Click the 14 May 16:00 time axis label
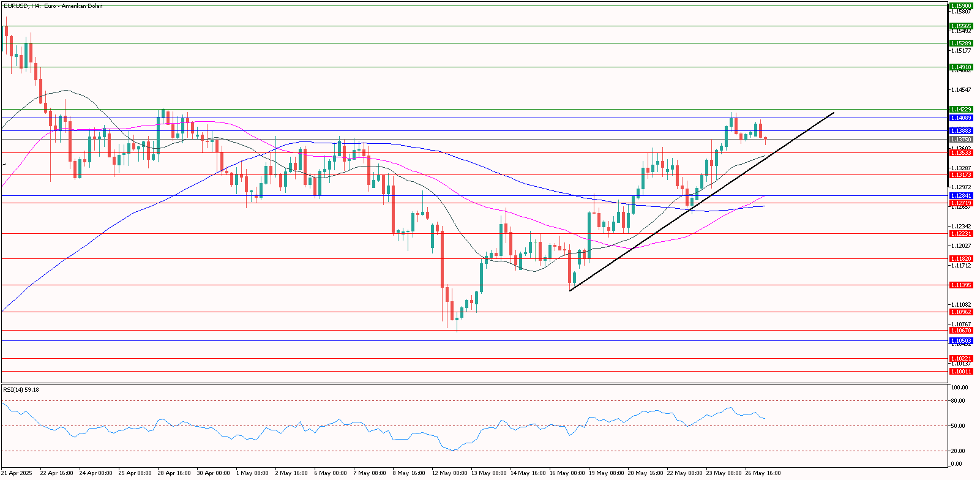The width and height of the screenshot is (980, 480). (528, 473)
